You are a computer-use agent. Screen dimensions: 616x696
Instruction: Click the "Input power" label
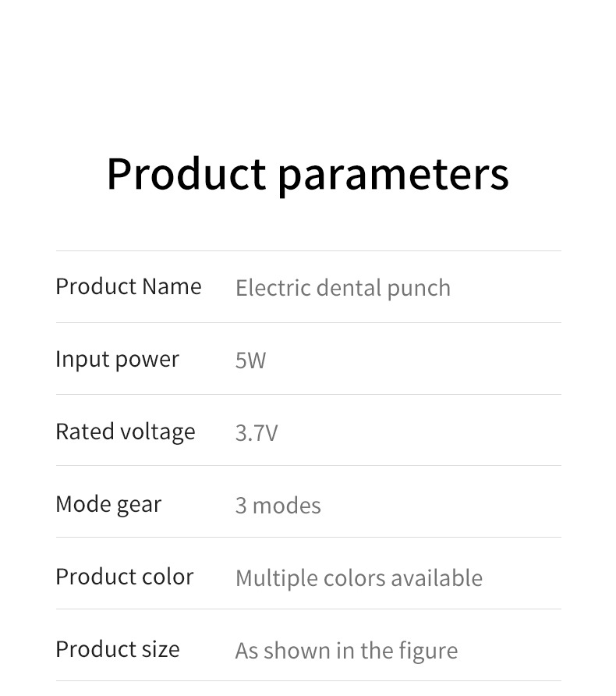(117, 360)
